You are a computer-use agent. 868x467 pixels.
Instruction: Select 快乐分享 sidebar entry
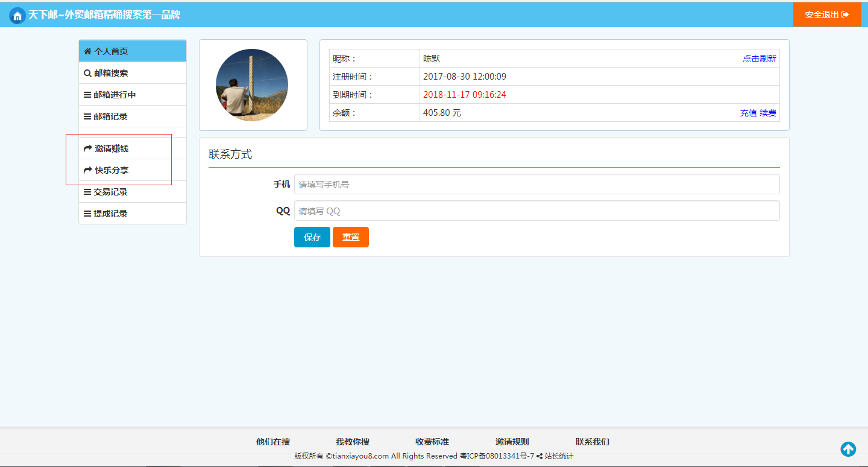[x=132, y=170]
